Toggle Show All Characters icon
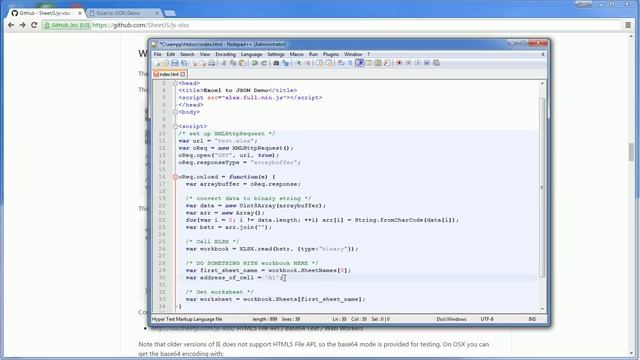Viewport: 640px width, 360px height. click(x=350, y=63)
